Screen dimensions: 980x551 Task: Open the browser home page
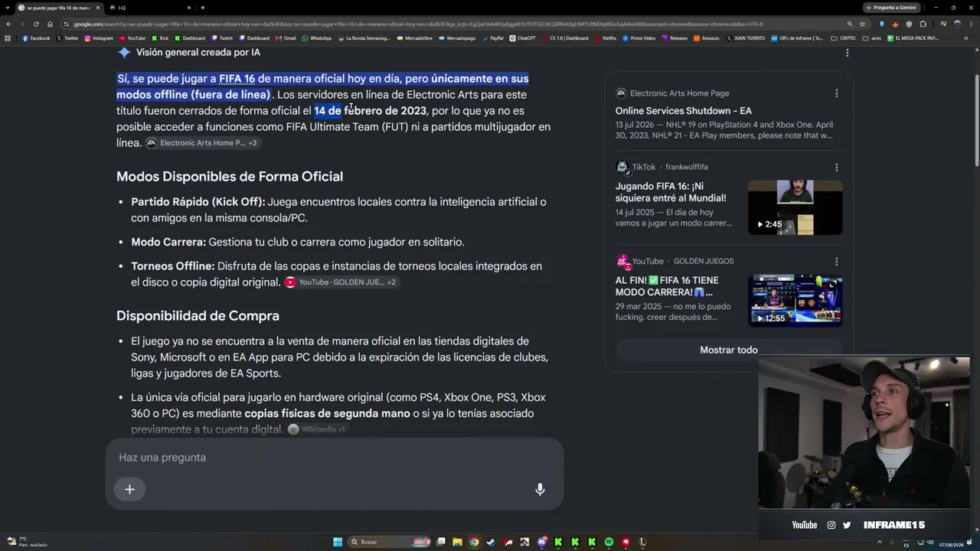50,24
